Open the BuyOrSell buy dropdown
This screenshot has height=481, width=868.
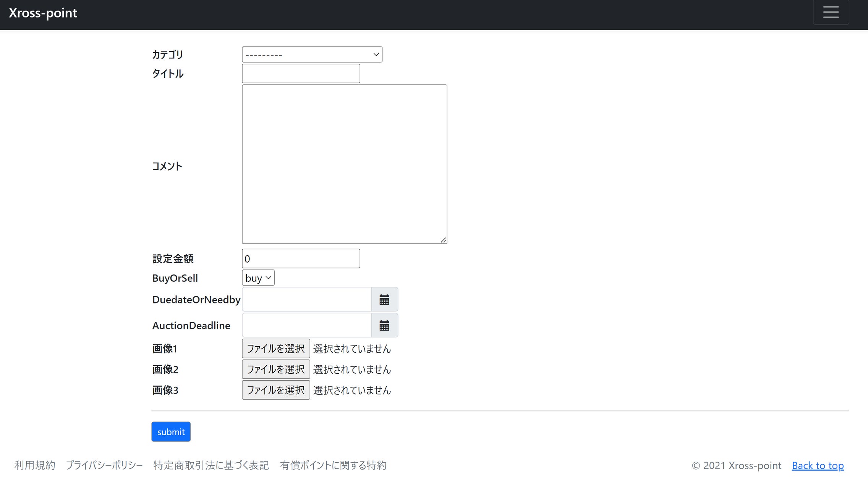pyautogui.click(x=258, y=278)
